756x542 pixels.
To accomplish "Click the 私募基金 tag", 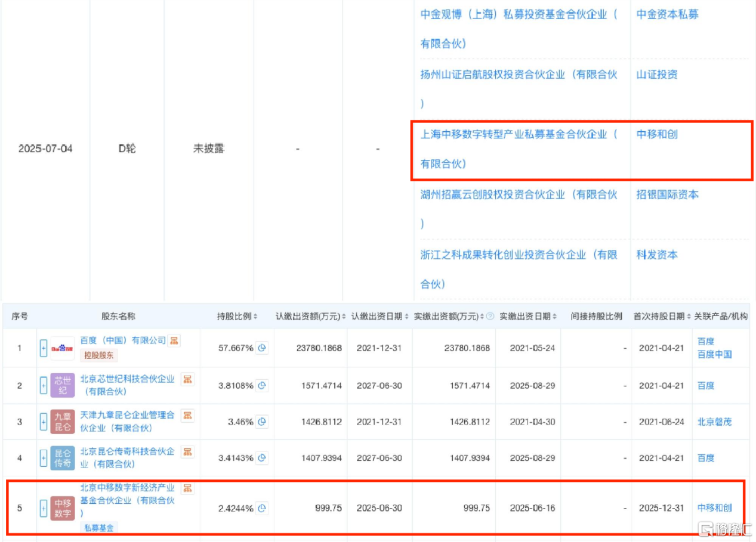I will coord(99,528).
